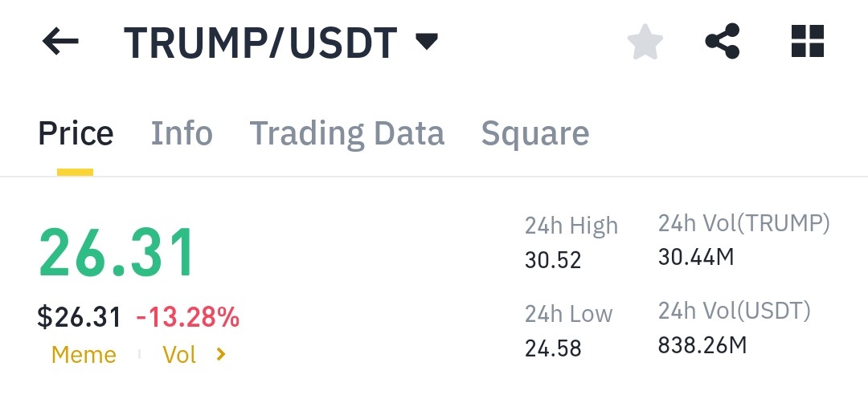Switch to the Info tab

coord(182,133)
